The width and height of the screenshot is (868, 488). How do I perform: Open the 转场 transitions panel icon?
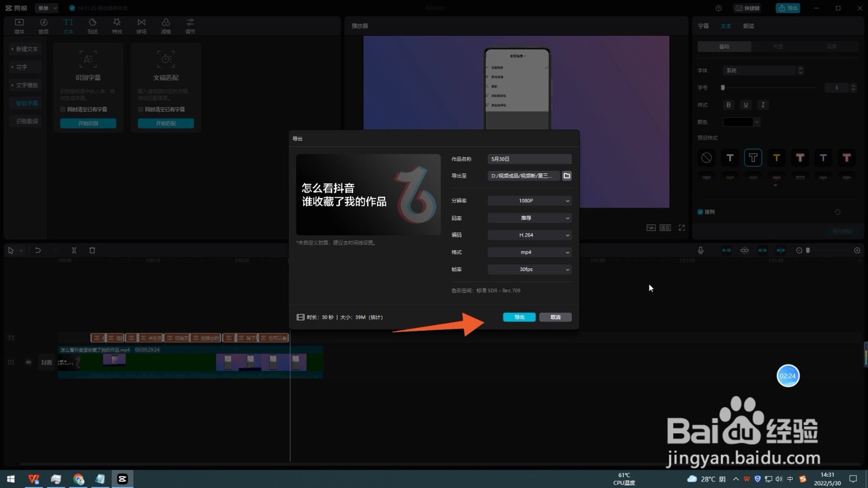pyautogui.click(x=142, y=25)
